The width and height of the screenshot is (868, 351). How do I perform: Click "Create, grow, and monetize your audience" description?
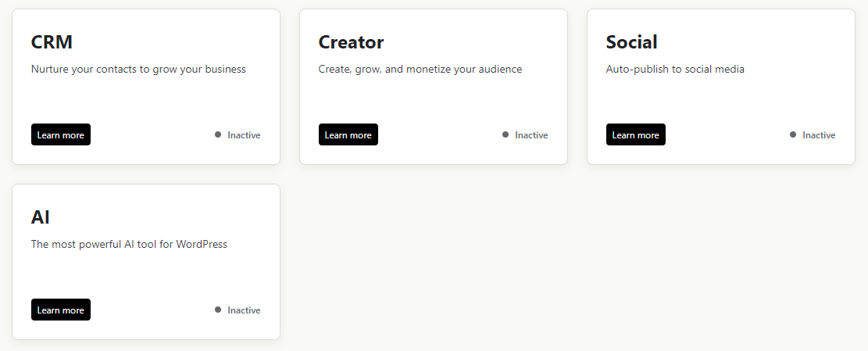(420, 69)
